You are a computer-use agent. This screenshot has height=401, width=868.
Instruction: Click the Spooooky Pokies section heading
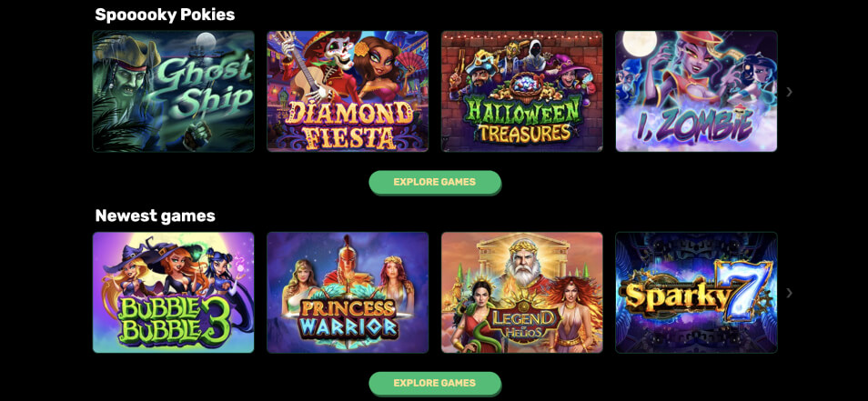(x=165, y=15)
